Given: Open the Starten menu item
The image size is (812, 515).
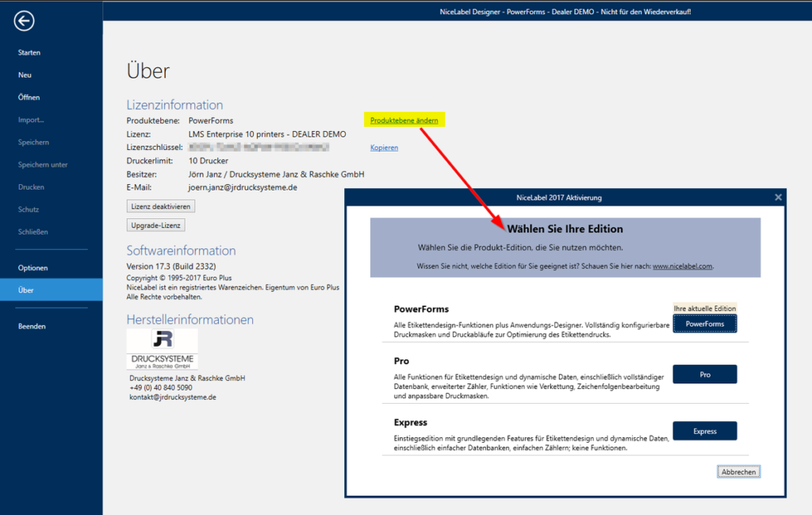Looking at the screenshot, I should pos(29,52).
